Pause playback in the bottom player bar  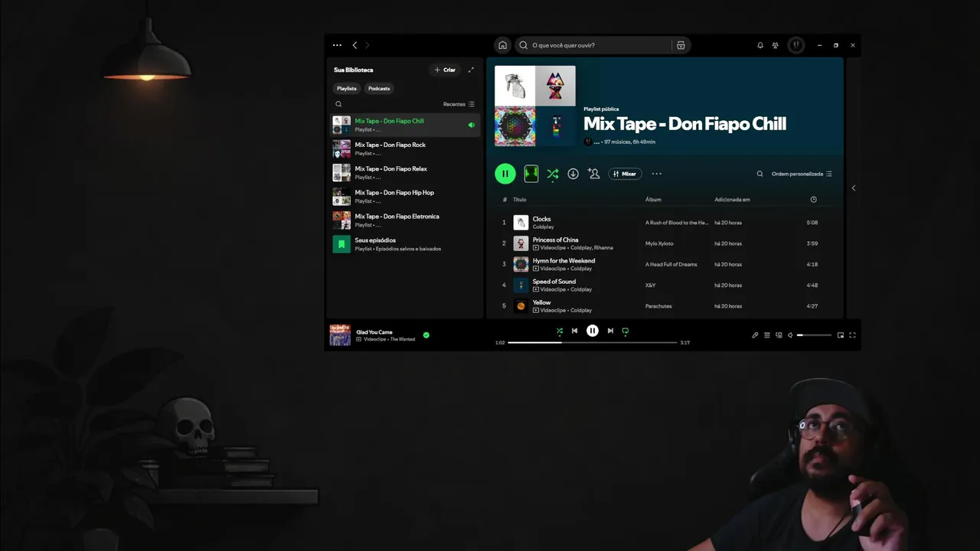(x=593, y=331)
